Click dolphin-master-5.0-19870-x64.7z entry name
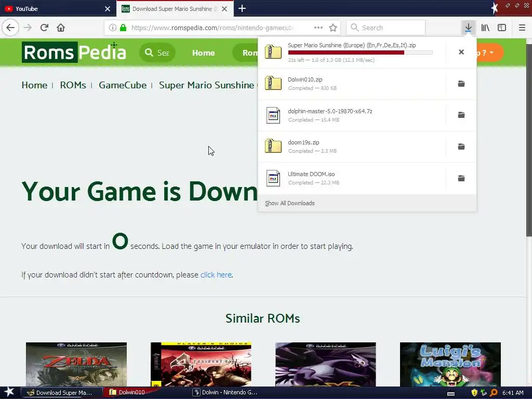Viewport: 532px width, 399px height. pyautogui.click(x=330, y=111)
